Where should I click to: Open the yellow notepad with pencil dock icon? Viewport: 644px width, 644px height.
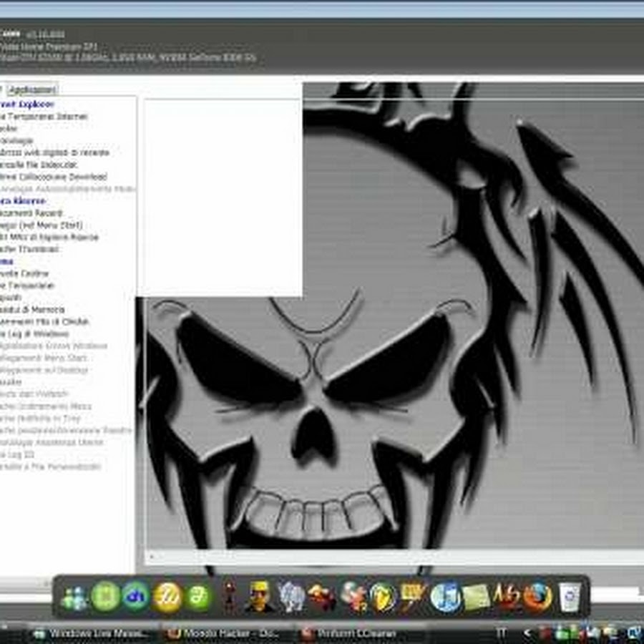413,596
